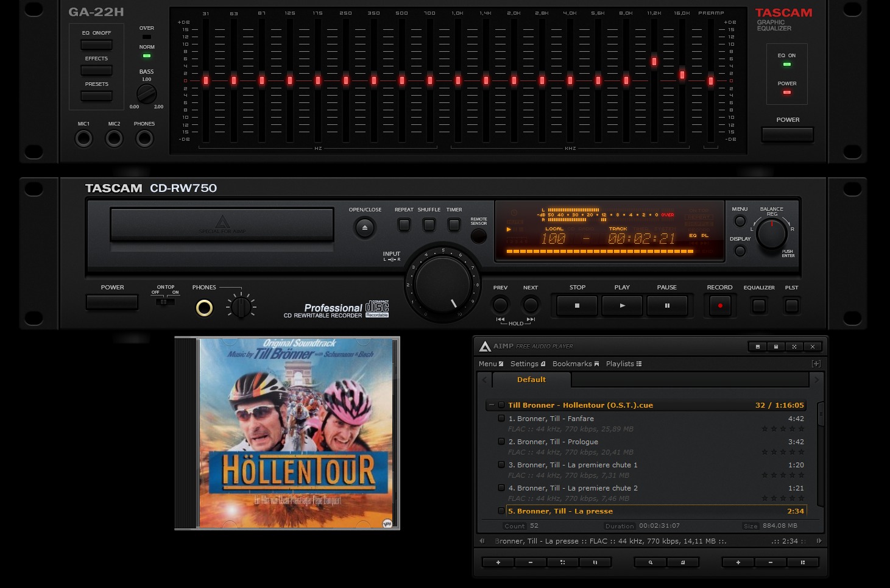Collapse the Hollentour (O.S.T.).cue group
The height and width of the screenshot is (588, 890).
pyautogui.click(x=492, y=405)
